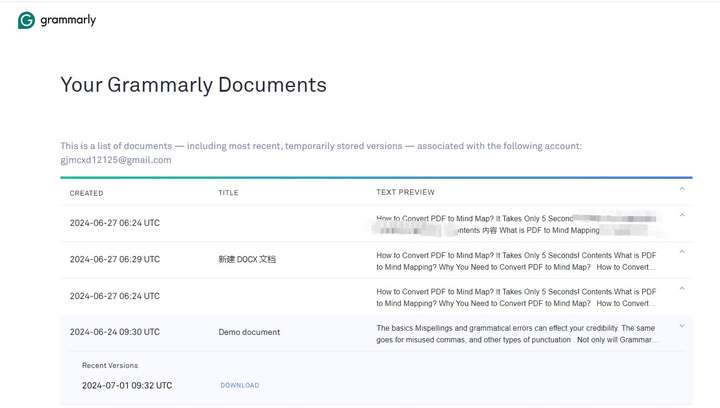Select the TITLE column header

tap(228, 193)
